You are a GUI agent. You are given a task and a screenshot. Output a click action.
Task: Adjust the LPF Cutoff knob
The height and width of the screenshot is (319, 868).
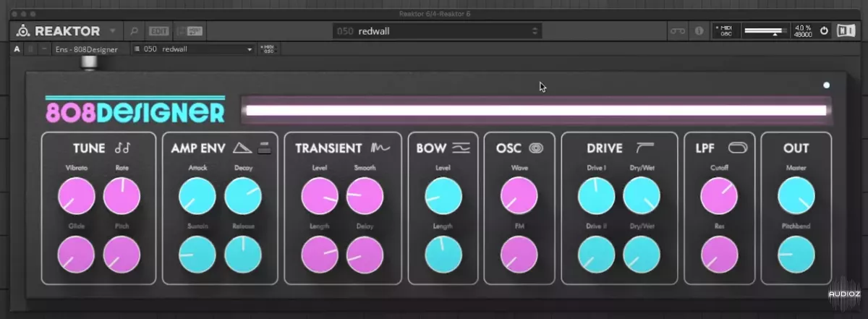click(x=720, y=197)
